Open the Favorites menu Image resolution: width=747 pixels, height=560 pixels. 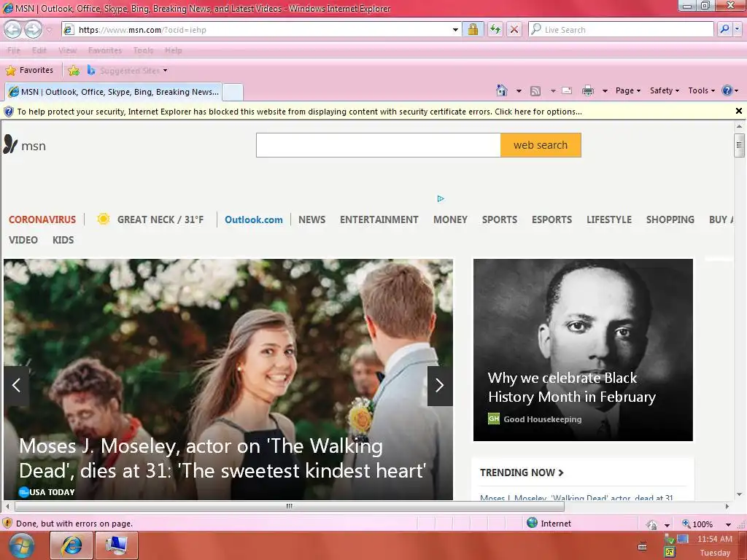click(105, 50)
